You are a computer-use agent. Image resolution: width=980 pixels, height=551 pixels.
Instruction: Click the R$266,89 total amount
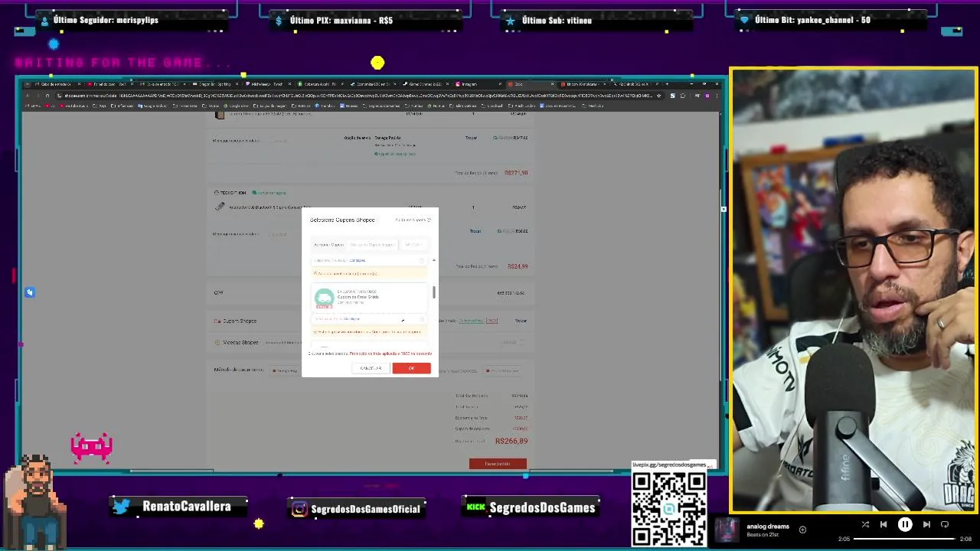[x=511, y=442]
